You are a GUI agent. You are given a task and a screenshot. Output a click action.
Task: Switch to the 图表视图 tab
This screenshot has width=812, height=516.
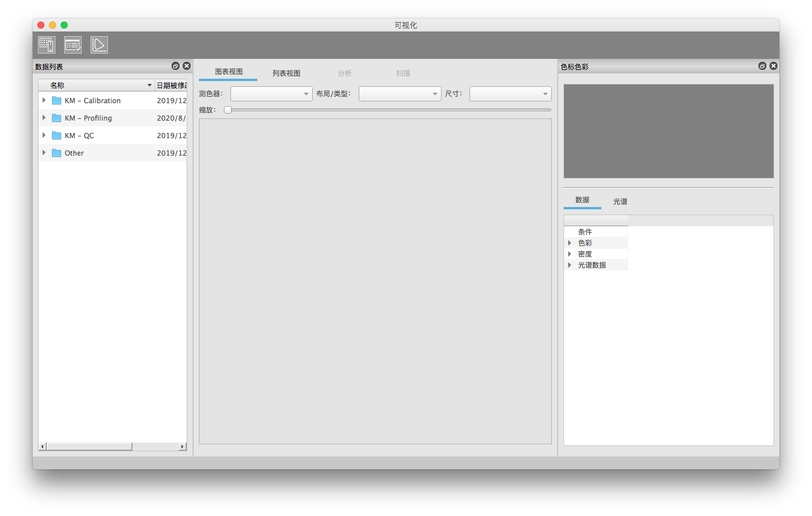coord(228,72)
